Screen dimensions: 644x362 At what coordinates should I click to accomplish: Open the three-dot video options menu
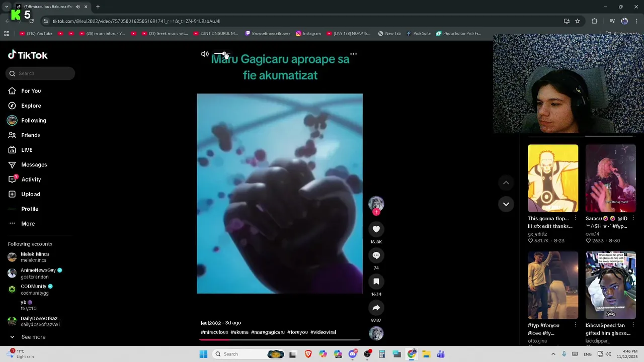point(354,54)
